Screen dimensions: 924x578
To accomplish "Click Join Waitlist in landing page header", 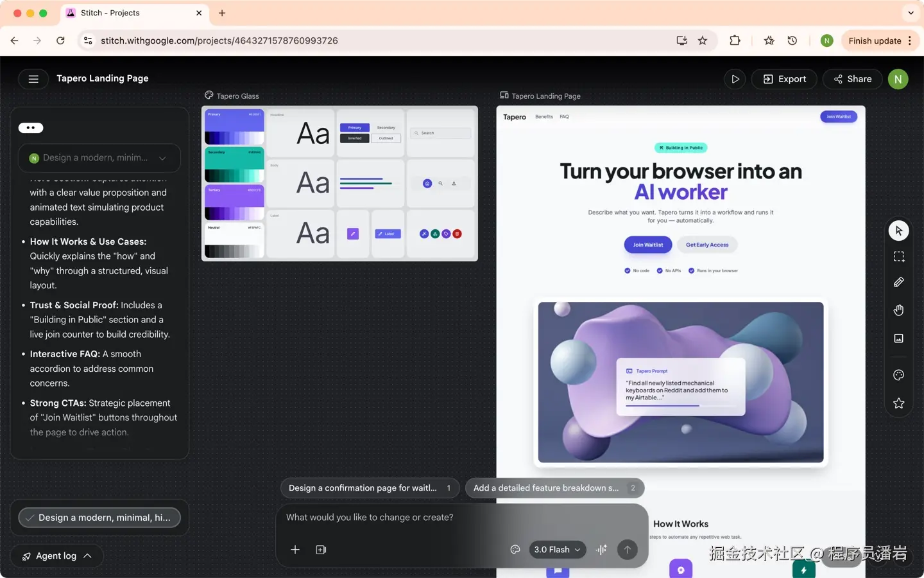I will 839,117.
